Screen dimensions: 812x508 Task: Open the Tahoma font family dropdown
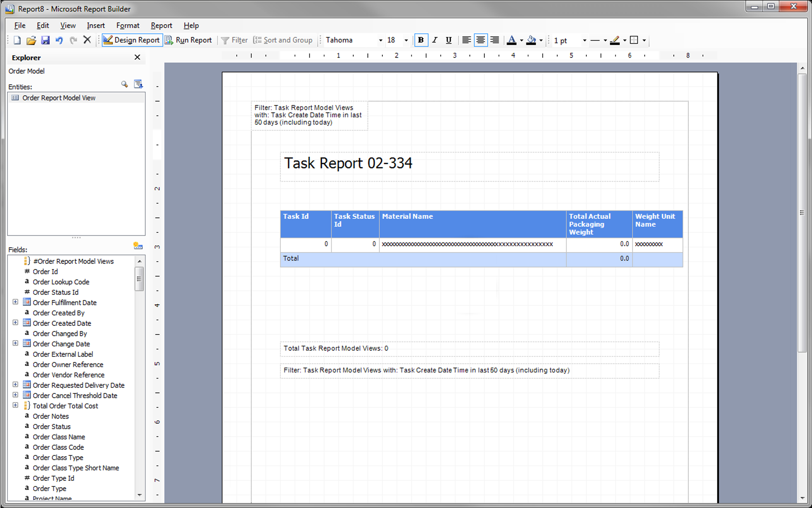click(380, 40)
